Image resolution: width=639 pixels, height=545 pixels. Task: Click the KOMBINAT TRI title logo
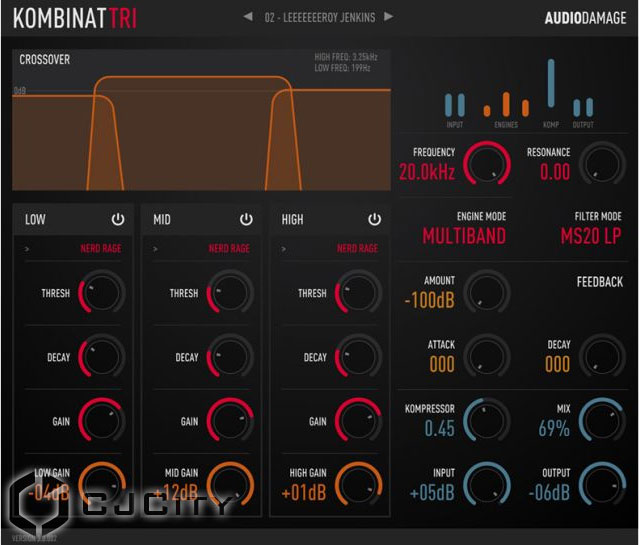point(75,18)
